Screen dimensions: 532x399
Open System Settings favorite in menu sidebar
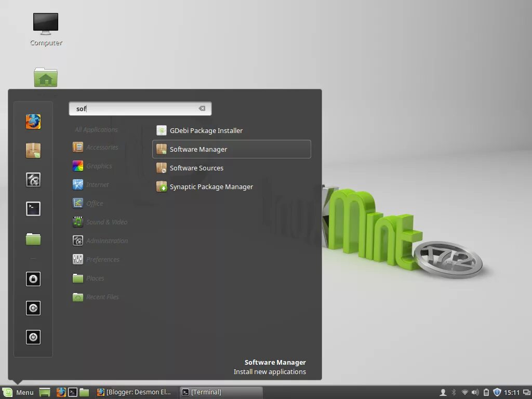click(33, 180)
